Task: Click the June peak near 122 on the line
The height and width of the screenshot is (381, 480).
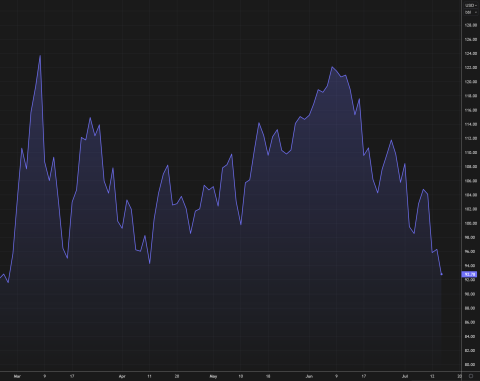Action: (x=332, y=67)
